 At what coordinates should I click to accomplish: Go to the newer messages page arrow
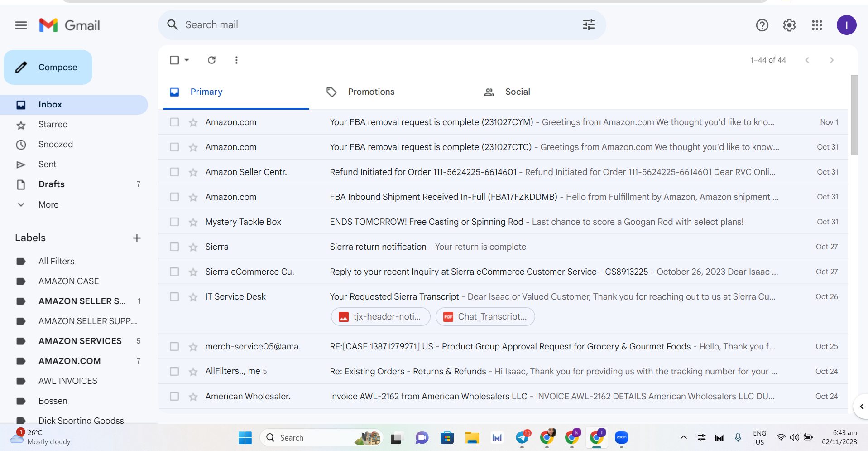point(807,60)
